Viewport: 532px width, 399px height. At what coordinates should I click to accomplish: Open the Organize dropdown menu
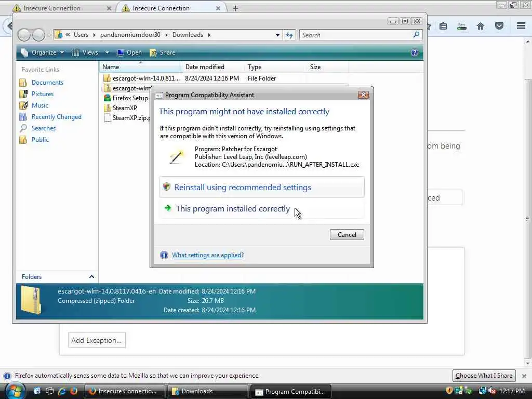pyautogui.click(x=43, y=52)
